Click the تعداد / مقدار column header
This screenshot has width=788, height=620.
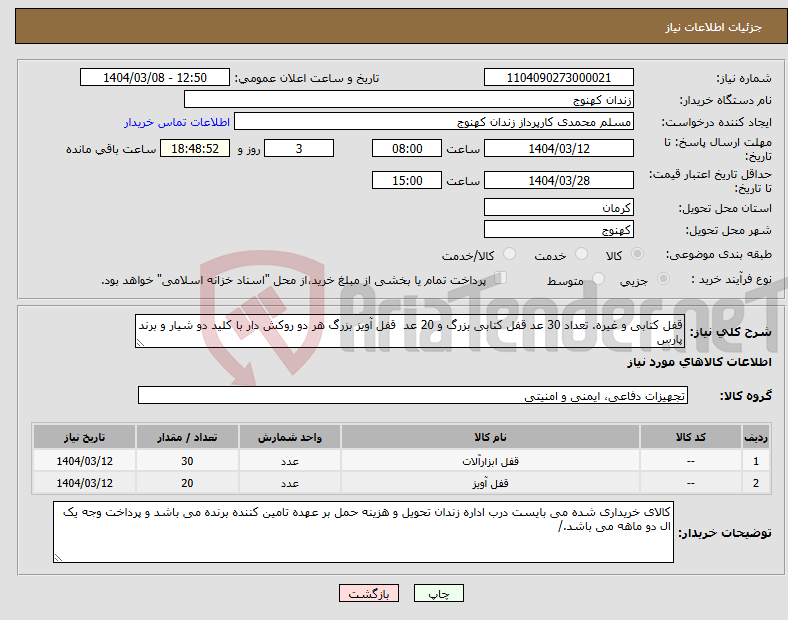187,437
